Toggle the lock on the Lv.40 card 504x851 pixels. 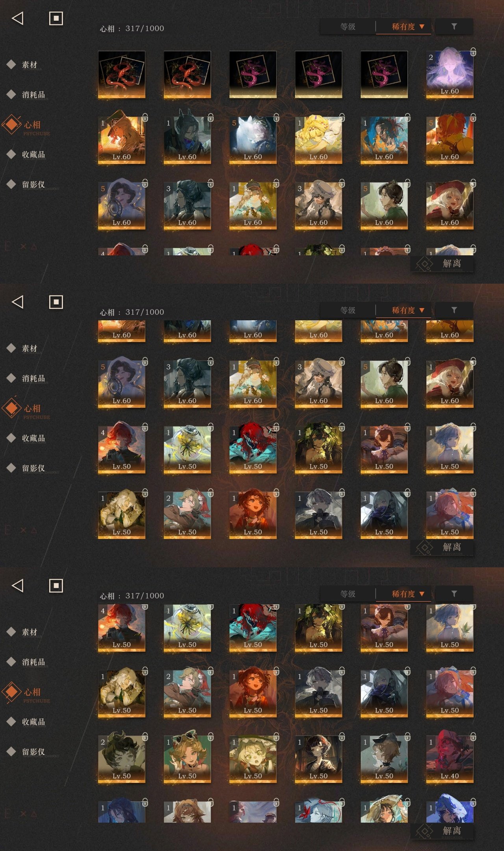click(x=473, y=736)
